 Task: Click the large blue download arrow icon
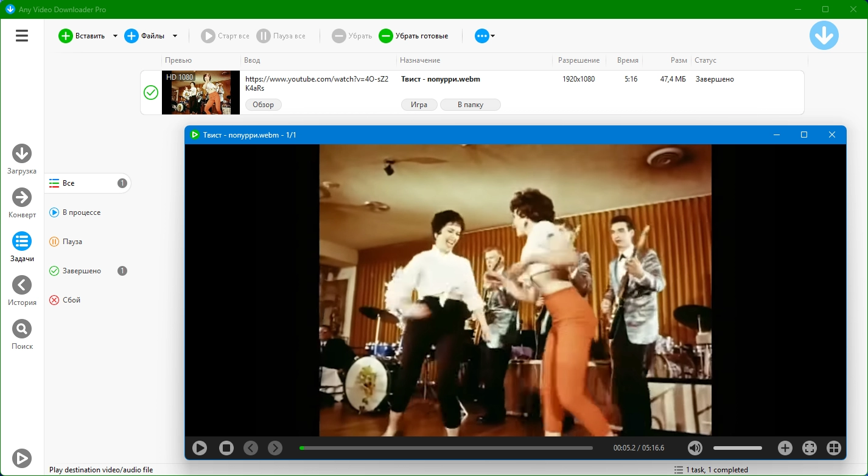click(x=824, y=35)
